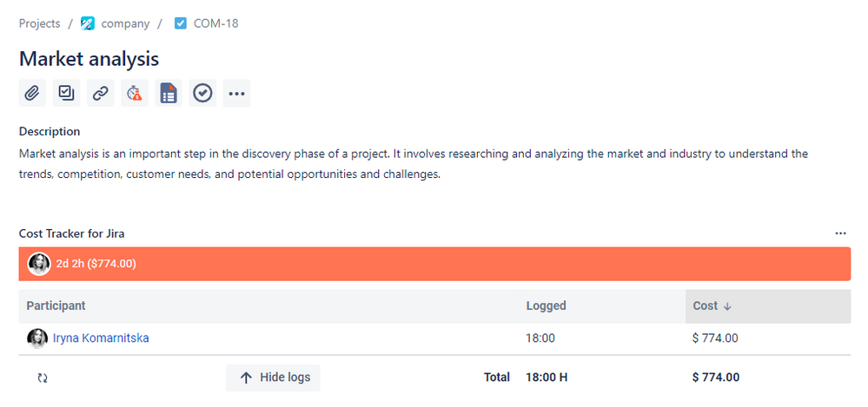Click the Hide logs button
868x407 pixels.
273,377
